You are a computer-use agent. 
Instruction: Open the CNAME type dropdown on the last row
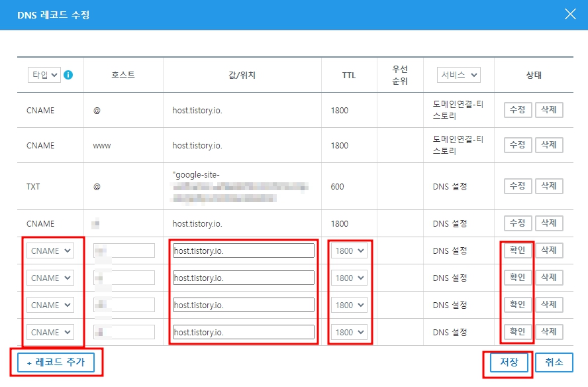pos(49,332)
